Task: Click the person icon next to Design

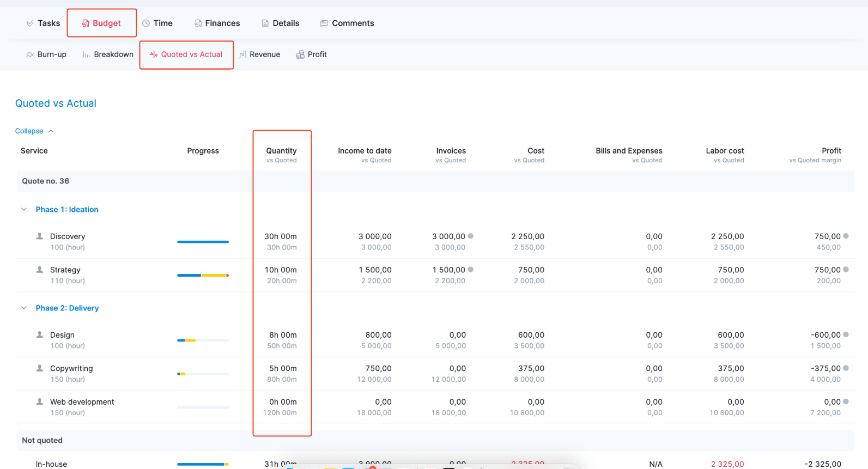Action: point(40,334)
